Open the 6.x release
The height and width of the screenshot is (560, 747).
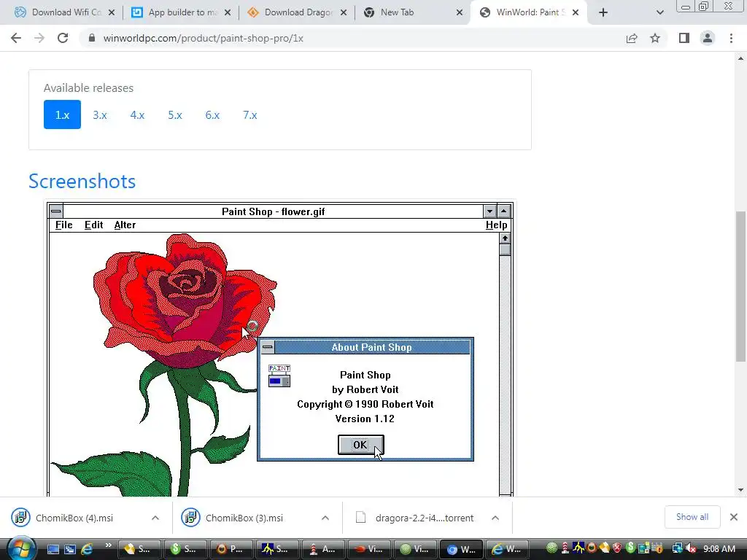point(212,114)
